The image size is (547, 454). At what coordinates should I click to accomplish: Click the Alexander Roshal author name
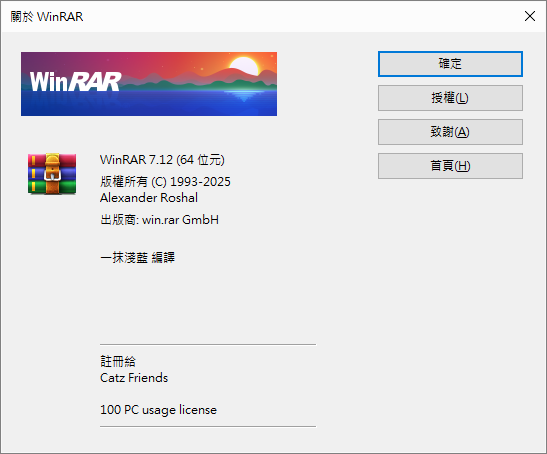pos(149,198)
